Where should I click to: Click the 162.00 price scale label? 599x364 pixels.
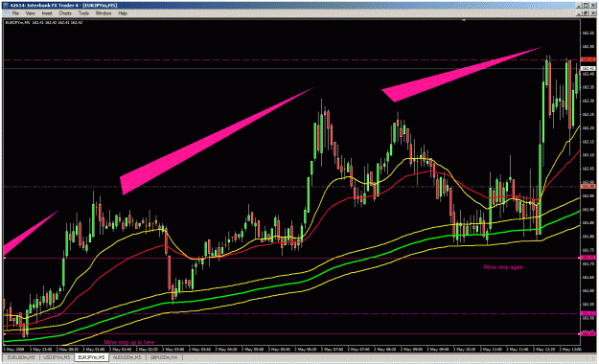pyautogui.click(x=588, y=182)
